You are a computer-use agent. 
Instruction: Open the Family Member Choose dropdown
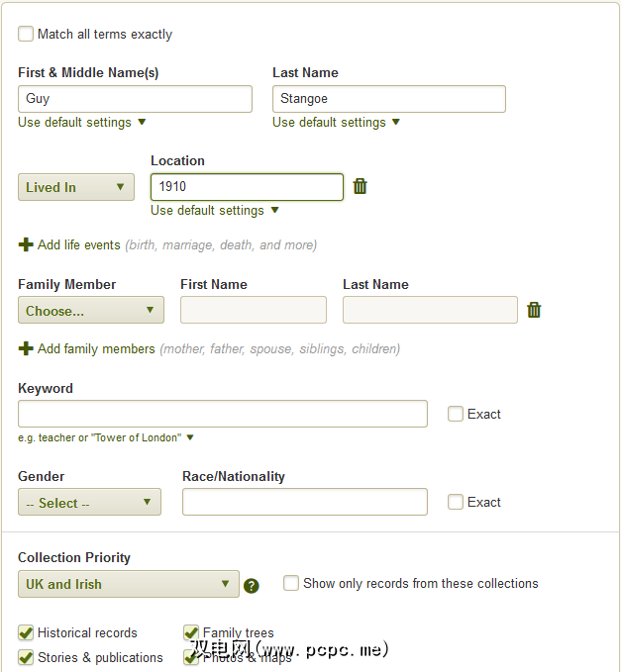[90, 310]
